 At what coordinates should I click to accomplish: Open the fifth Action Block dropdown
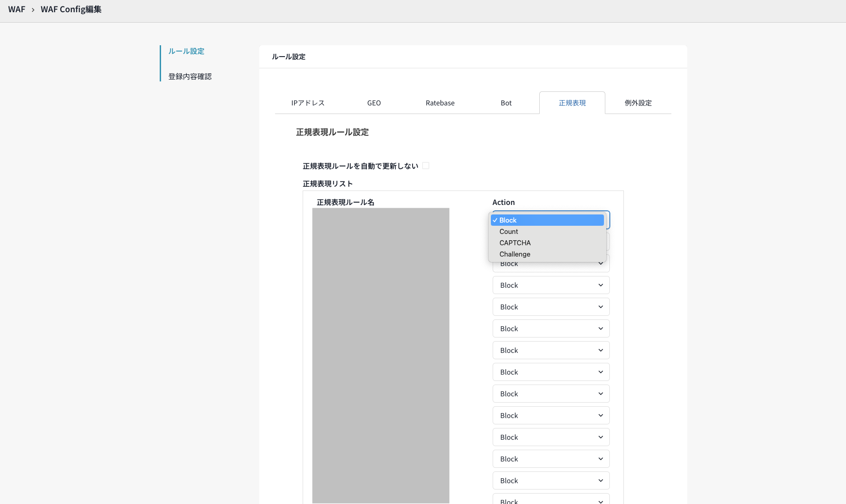[x=551, y=307]
